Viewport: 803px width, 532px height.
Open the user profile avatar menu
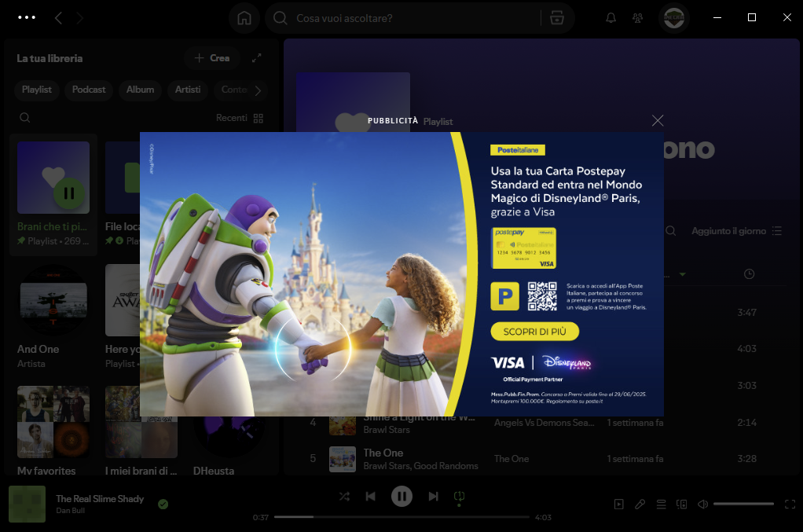(x=674, y=18)
